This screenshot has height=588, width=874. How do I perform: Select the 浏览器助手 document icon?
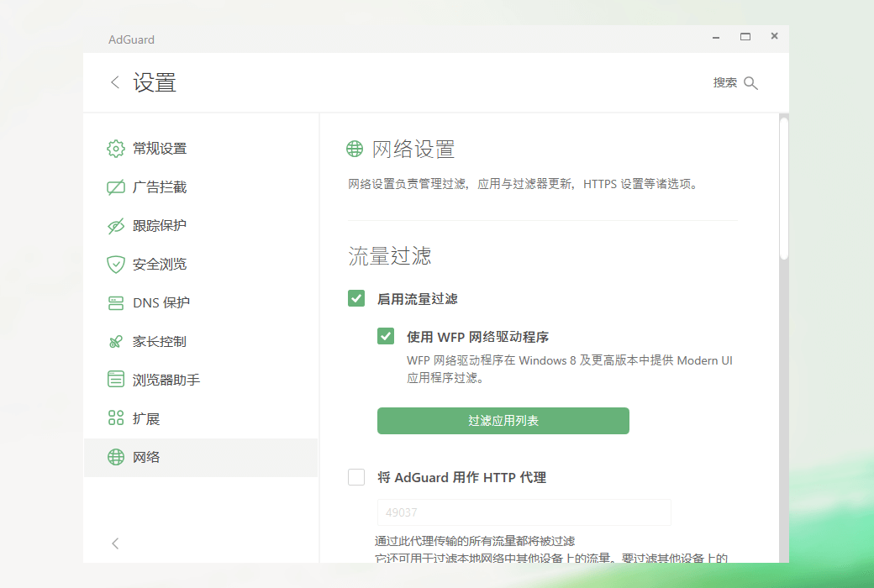115,379
